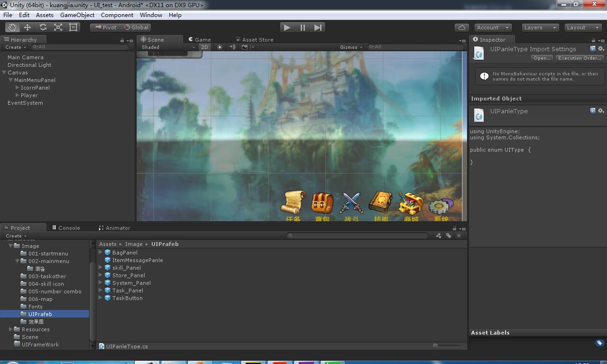Open the Cloud services icon
Image resolution: width=607 pixels, height=364 pixels.
[461, 27]
